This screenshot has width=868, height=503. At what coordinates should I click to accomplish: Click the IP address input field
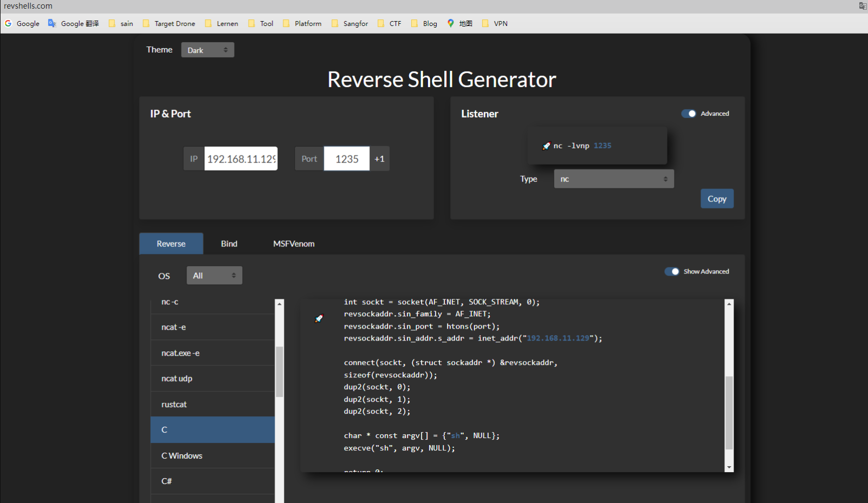[241, 159]
